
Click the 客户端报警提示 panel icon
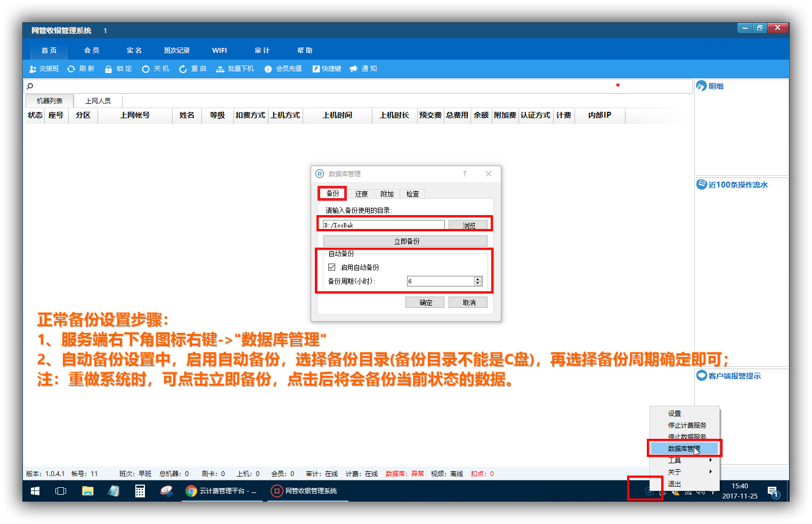[702, 375]
